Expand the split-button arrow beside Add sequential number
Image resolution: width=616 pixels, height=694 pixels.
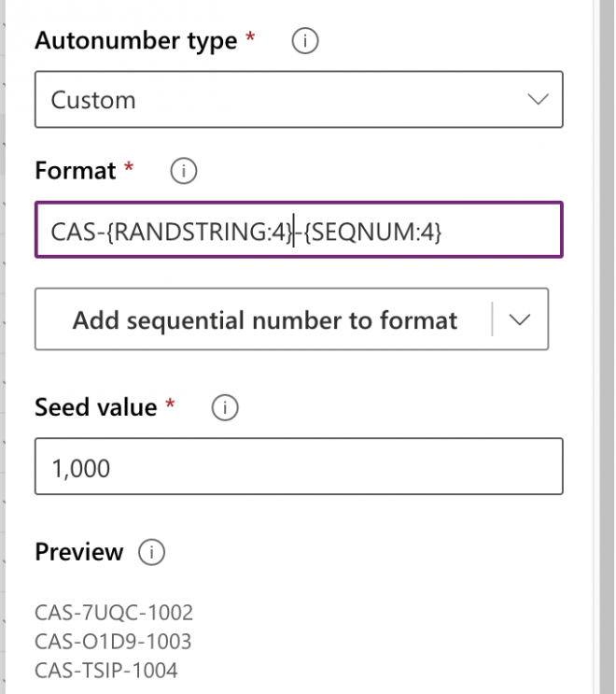pos(520,319)
